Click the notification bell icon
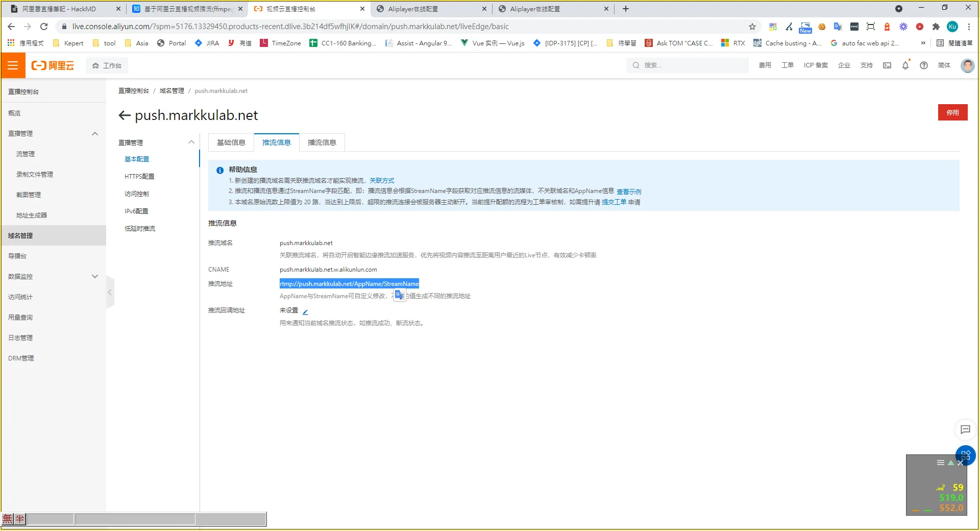The width and height of the screenshot is (980, 531). 905,65
